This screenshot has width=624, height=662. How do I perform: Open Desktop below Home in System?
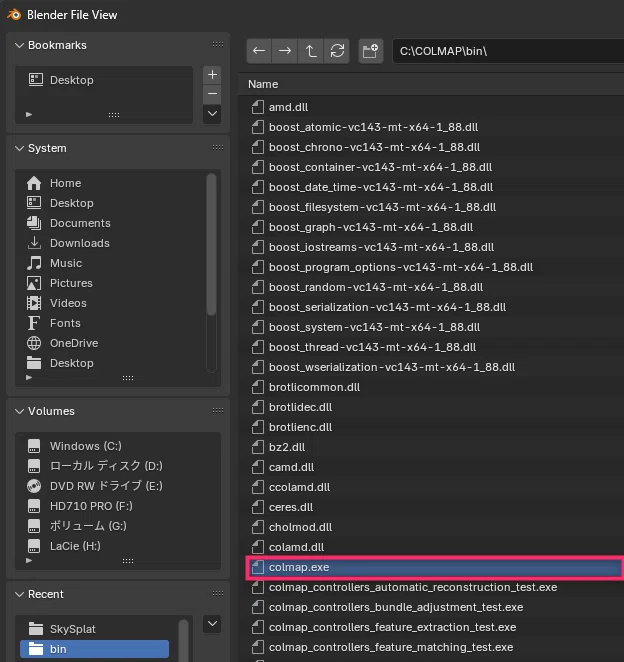[x=114, y=203]
